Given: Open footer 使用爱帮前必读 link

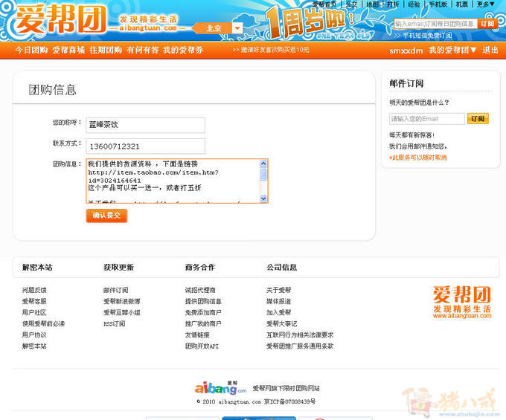Looking at the screenshot, I should tap(44, 323).
